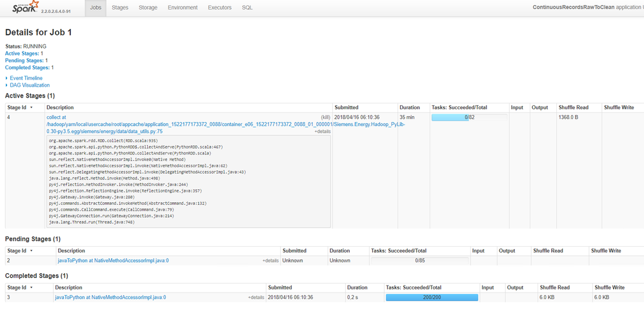
Task: Click Output header in Completed Stages
Action: tap(515, 287)
